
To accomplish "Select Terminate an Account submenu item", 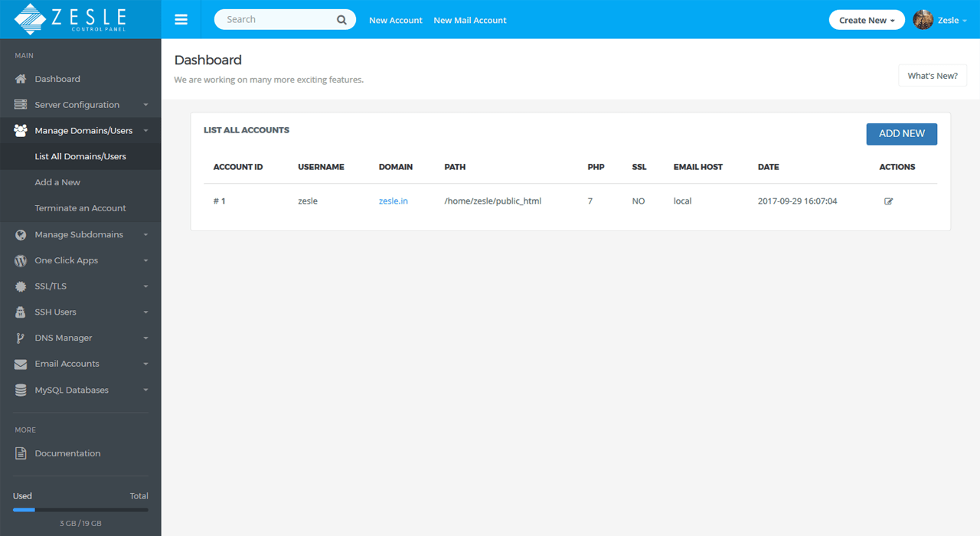I will pyautogui.click(x=80, y=208).
